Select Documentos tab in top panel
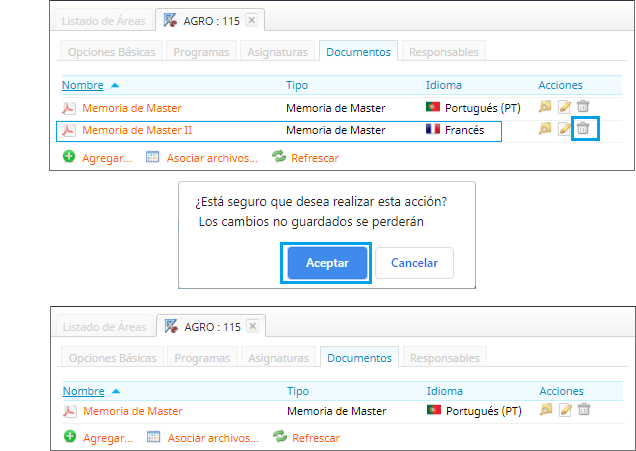 (358, 52)
